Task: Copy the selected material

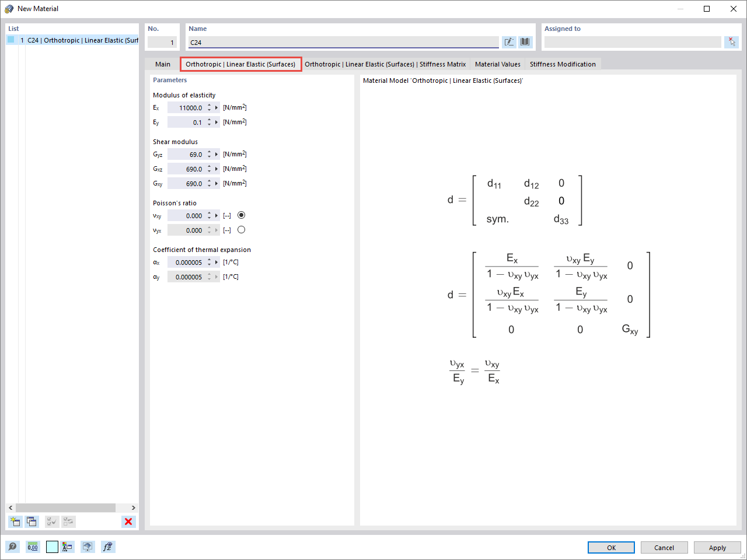Action: click(32, 521)
